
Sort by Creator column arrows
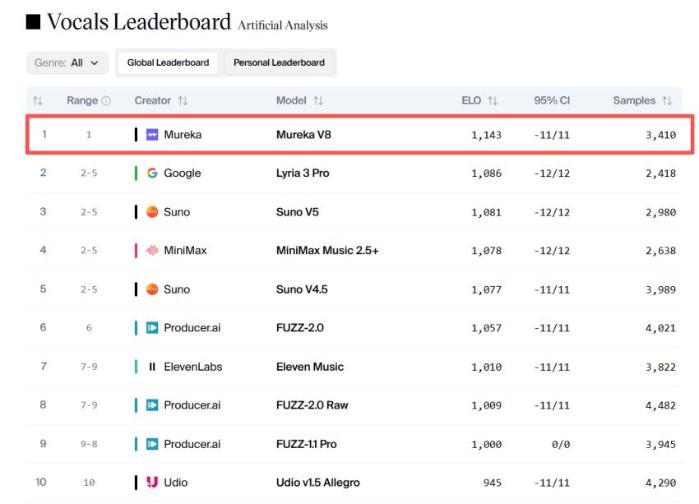(183, 101)
